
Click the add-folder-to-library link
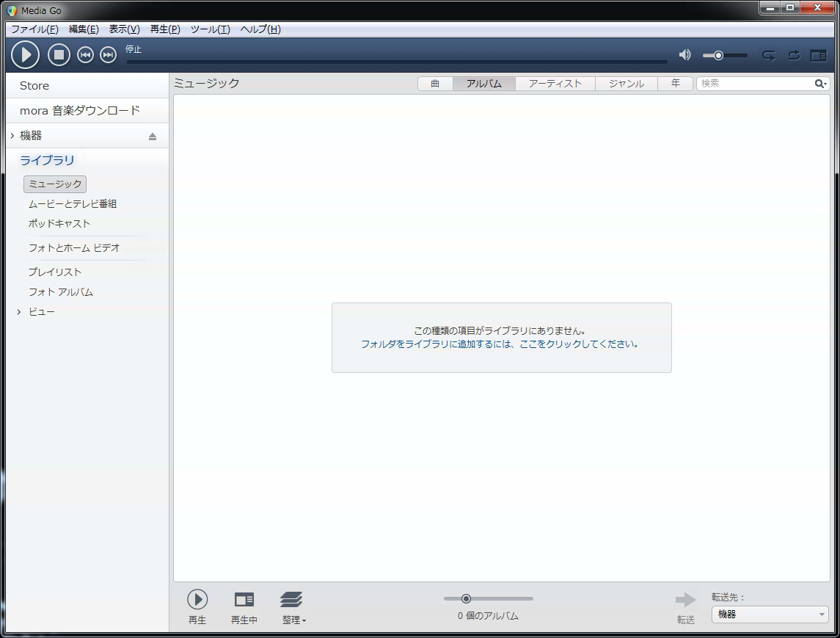(x=500, y=344)
